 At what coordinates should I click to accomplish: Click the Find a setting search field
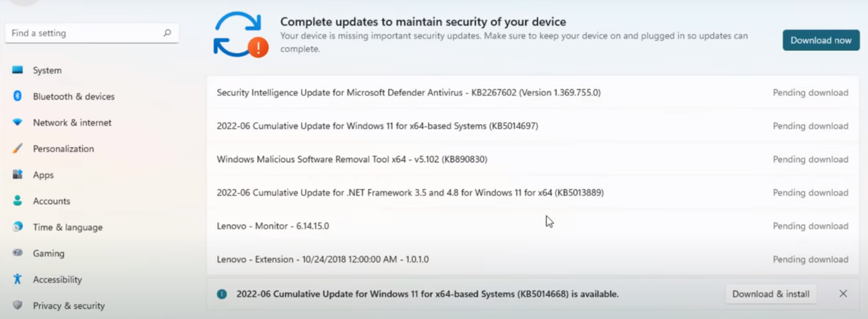pyautogui.click(x=84, y=33)
